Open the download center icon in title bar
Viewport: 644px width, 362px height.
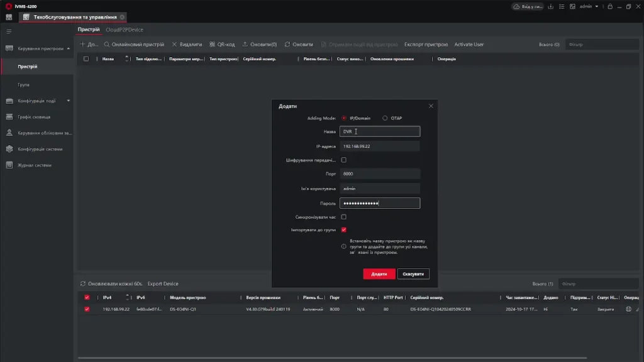pyautogui.click(x=551, y=6)
